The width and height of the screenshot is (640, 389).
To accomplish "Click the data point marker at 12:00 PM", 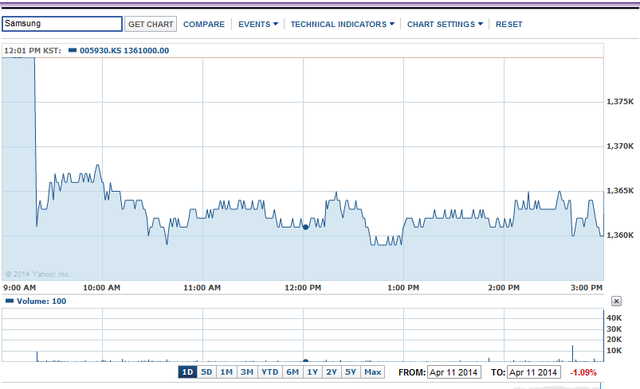I will click(x=305, y=227).
